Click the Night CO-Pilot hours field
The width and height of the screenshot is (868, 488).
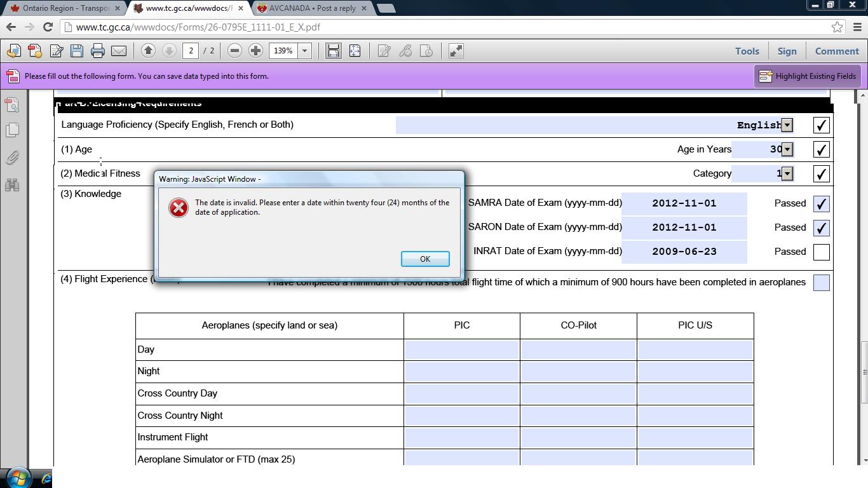click(578, 371)
